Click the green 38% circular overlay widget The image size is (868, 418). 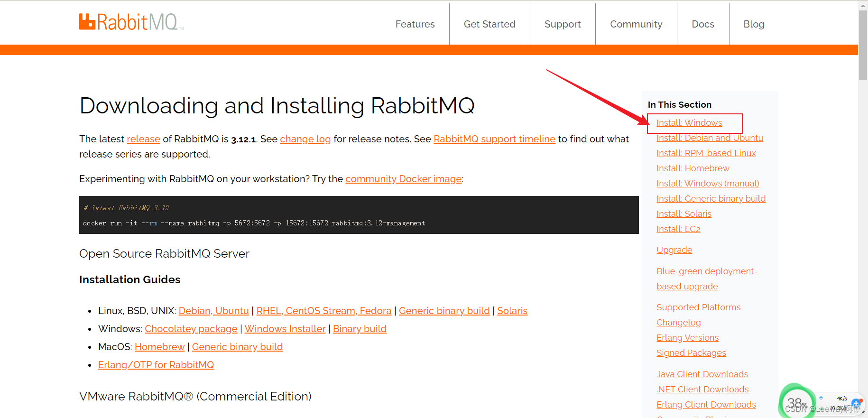click(x=797, y=402)
